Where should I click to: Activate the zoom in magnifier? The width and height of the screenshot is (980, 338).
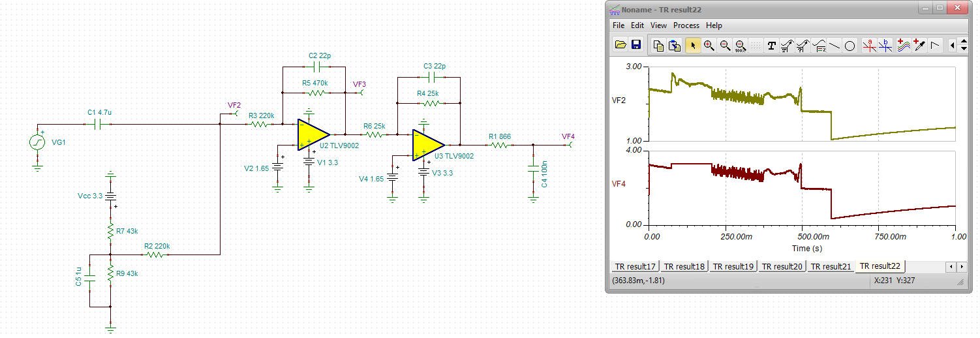[x=709, y=45]
